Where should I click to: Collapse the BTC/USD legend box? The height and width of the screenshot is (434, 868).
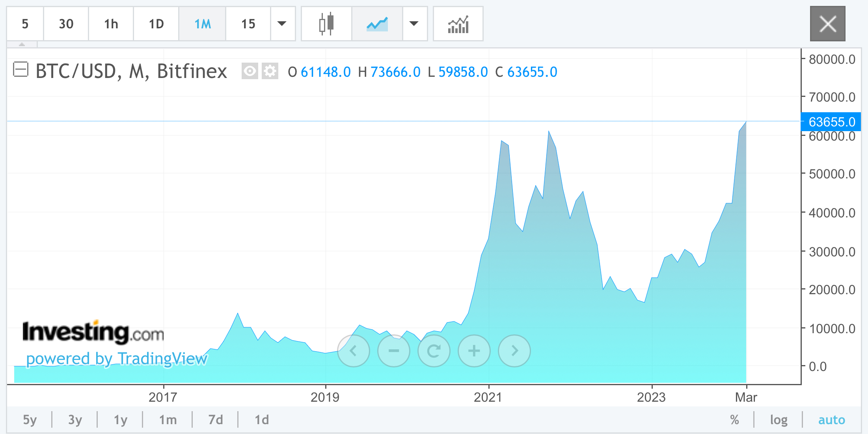click(20, 70)
